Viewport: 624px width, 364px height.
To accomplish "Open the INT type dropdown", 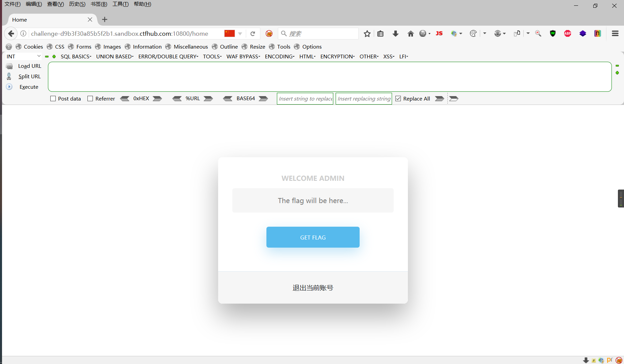I will click(x=23, y=56).
